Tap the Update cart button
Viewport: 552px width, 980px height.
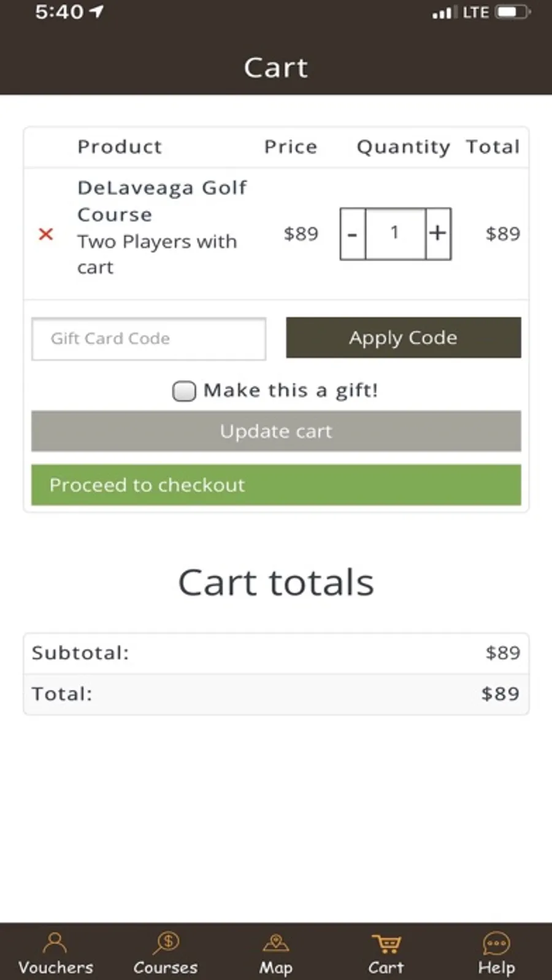coord(276,431)
